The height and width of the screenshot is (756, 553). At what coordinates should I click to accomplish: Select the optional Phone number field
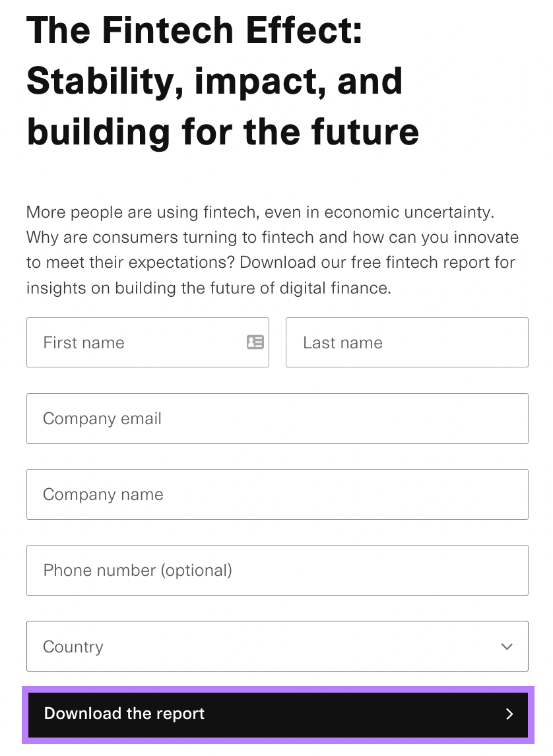277,570
